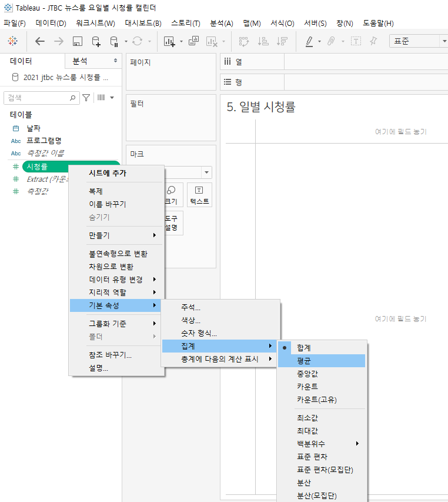Expand the 그룹화 기준 submenu
448x502 pixels.
pyautogui.click(x=116, y=324)
